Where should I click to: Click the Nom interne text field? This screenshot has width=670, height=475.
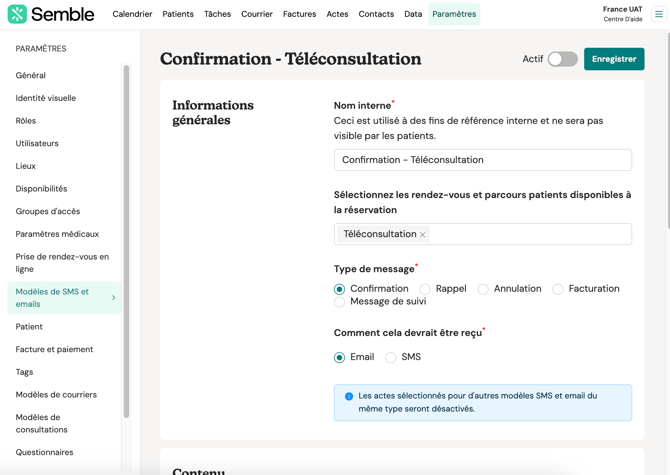click(x=482, y=160)
